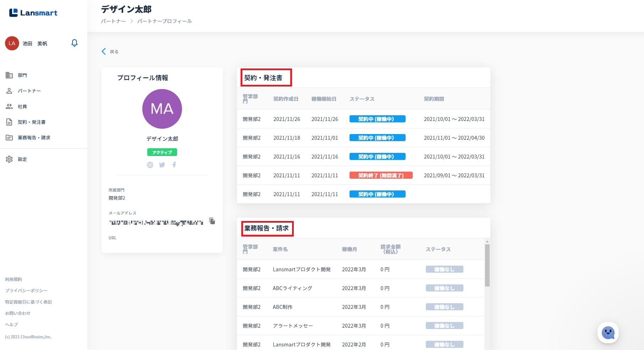
Task: Open 業務報告・請求 in the sidebar
Action: 34,138
